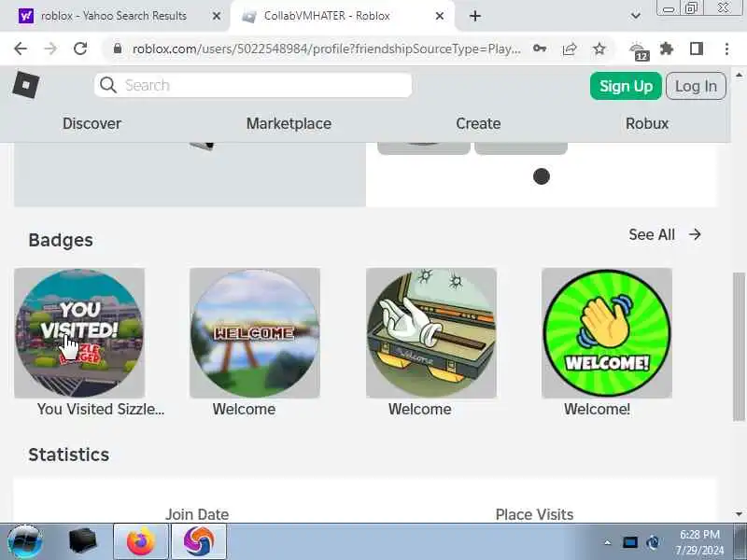Viewport: 747px width, 560px height.
Task: Click the network tray icon
Action: pyautogui.click(x=653, y=542)
